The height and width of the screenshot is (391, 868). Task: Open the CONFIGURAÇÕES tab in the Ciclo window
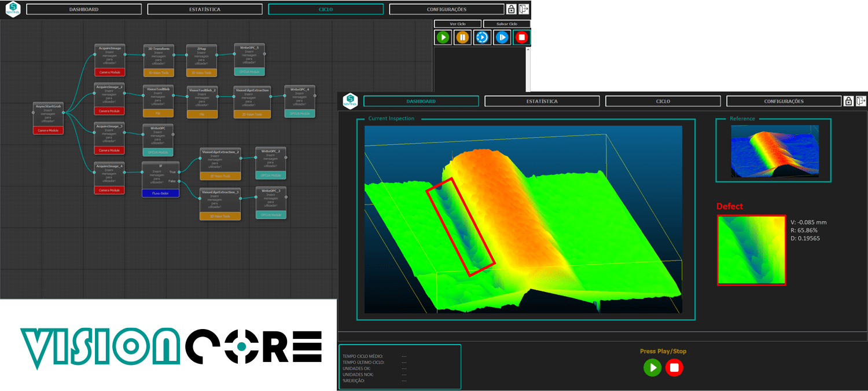(x=447, y=9)
